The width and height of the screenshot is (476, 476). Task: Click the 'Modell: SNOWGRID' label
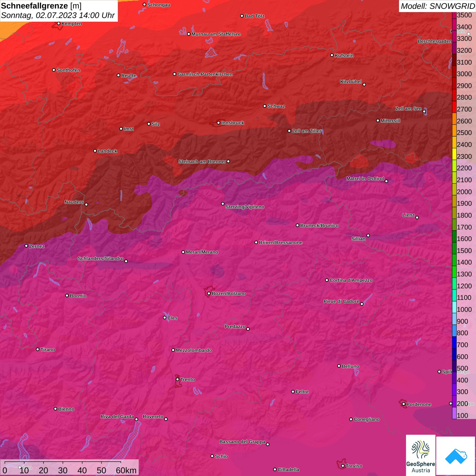pos(438,6)
